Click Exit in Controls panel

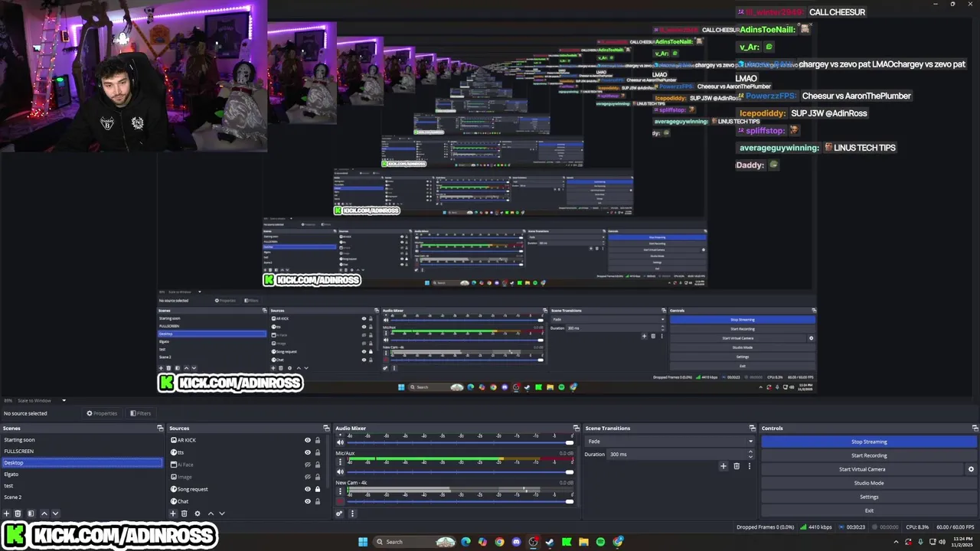[869, 510]
